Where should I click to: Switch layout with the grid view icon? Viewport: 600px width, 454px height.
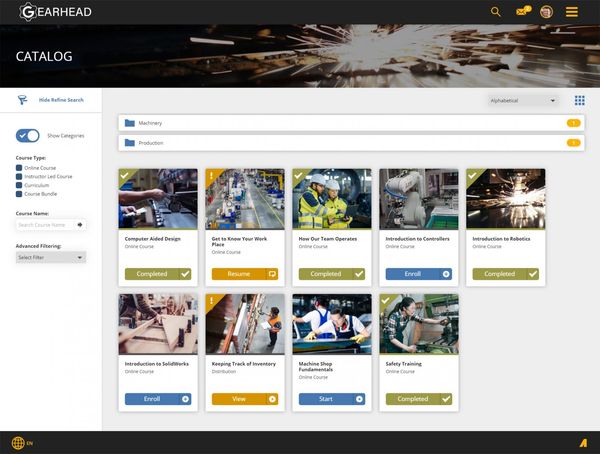(x=579, y=100)
